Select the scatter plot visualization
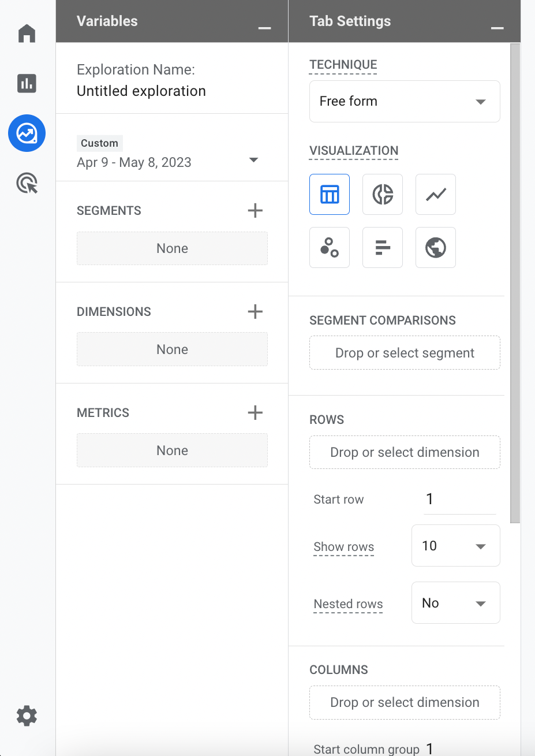The height and width of the screenshot is (756, 535). [x=330, y=247]
